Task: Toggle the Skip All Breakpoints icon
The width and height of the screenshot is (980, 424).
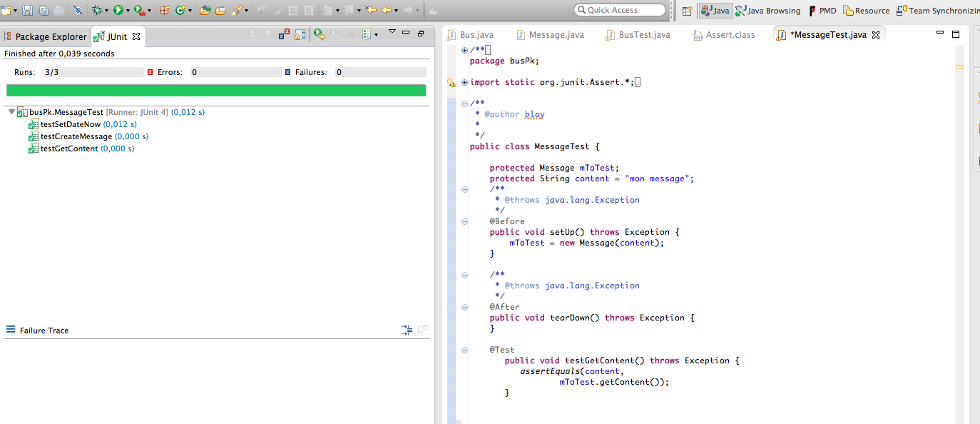Action: pyautogui.click(x=78, y=10)
